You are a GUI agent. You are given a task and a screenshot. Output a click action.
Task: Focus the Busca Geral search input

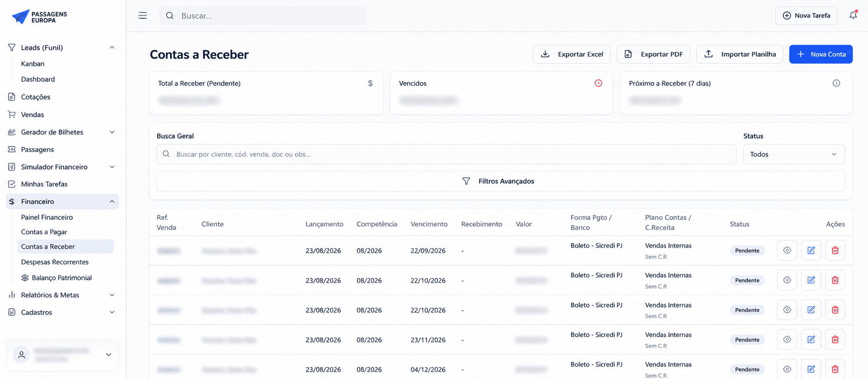point(446,154)
